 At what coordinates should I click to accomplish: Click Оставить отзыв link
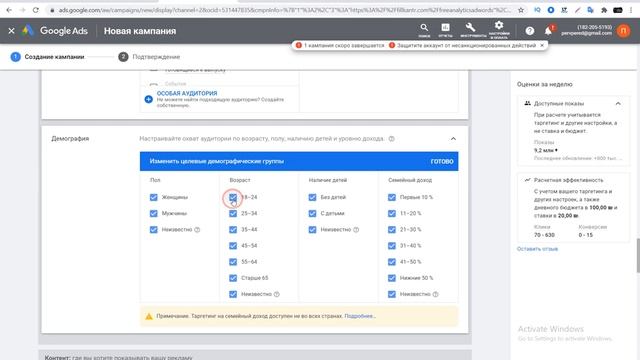(537, 249)
